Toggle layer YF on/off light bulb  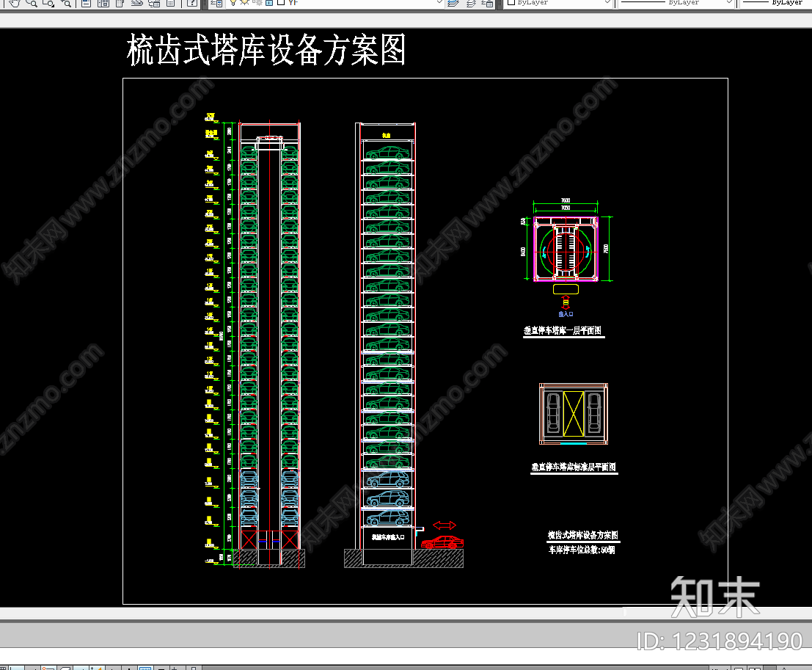233,2
